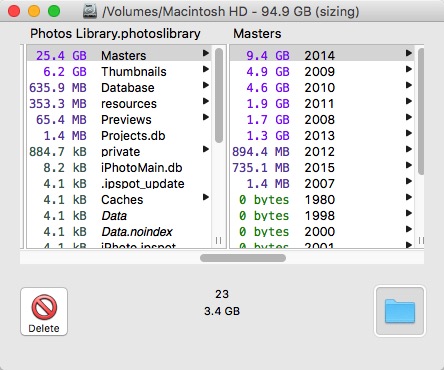This screenshot has width=444, height=370.
Task: Click the Masters column resize handle
Action: coord(421,240)
